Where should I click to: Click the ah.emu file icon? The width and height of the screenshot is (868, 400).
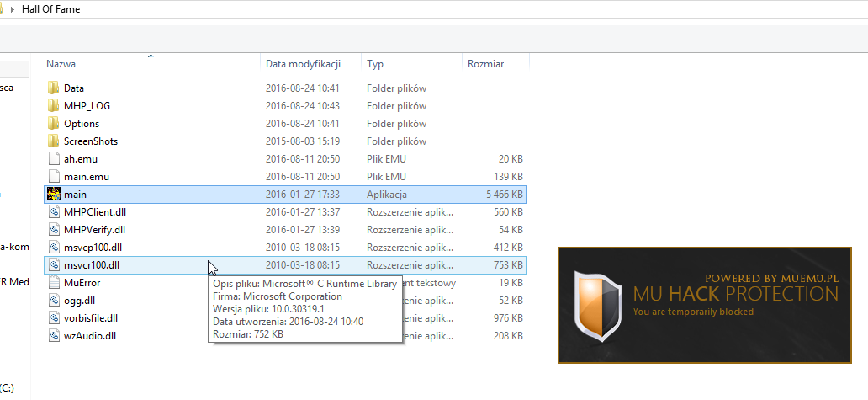click(53, 158)
